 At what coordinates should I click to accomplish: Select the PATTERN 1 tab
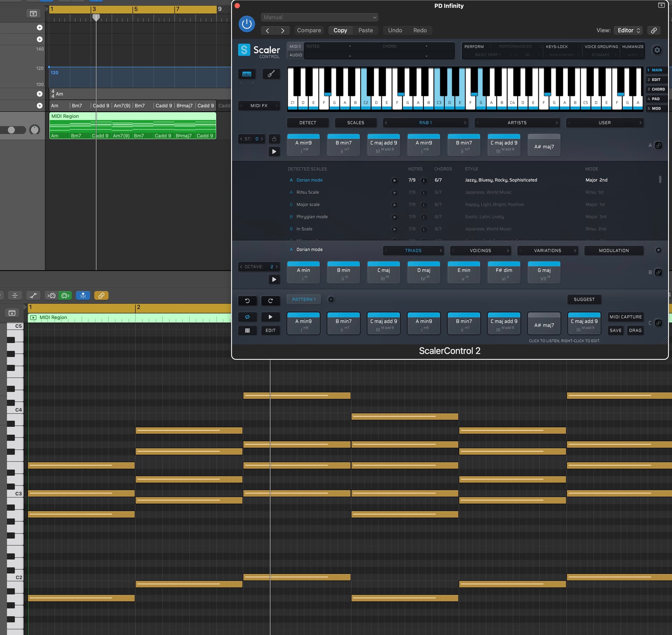point(304,299)
